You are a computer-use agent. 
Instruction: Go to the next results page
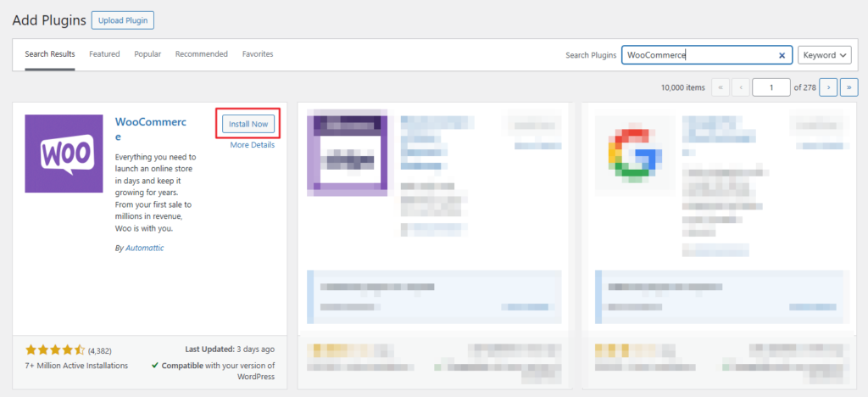pyautogui.click(x=828, y=87)
